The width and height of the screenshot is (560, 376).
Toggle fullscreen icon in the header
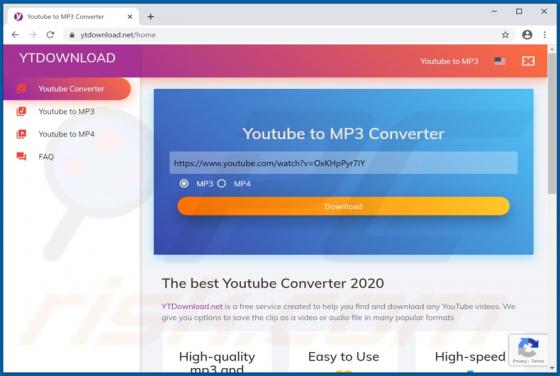click(528, 61)
